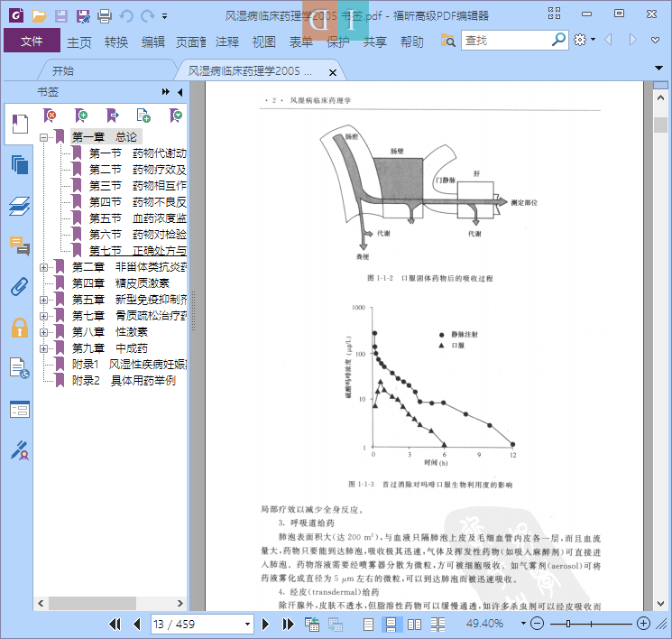Viewport: 672px width, 639px height.
Task: Open the Comments panel icon
Action: click(20, 246)
